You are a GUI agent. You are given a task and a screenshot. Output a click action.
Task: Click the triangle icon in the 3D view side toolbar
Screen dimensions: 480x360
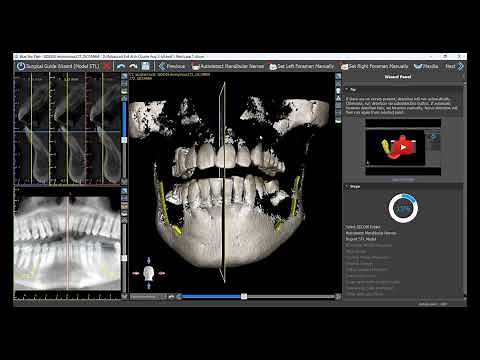[x=338, y=98]
